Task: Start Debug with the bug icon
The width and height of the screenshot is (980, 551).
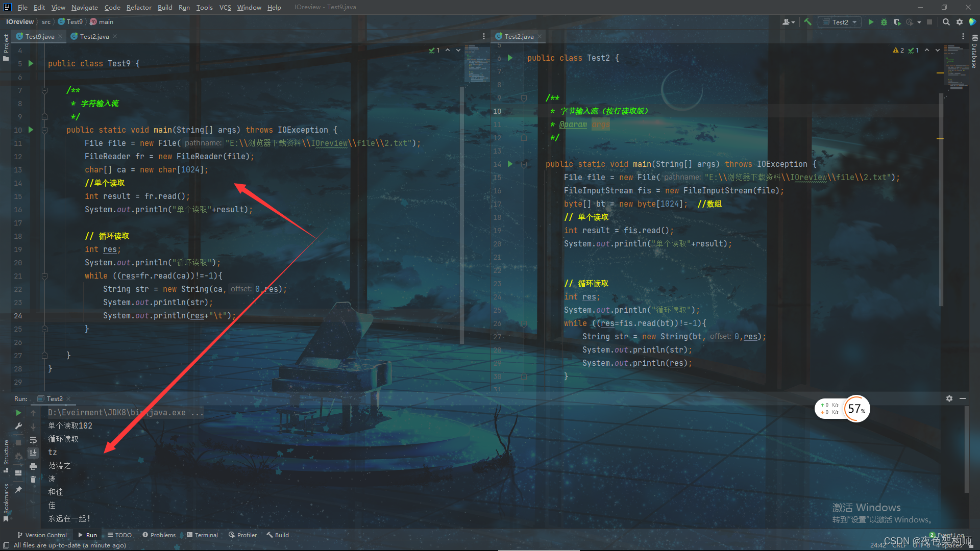Action: [884, 22]
